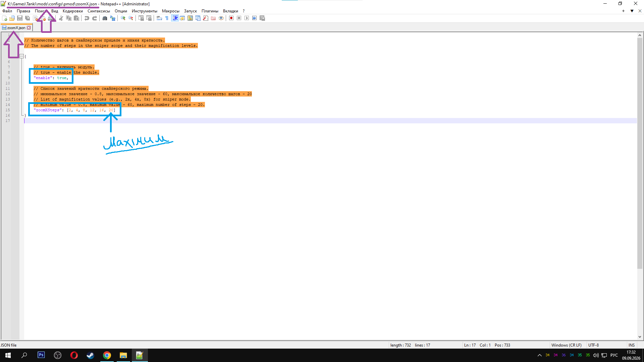Open Chrome from the taskbar

tap(107, 355)
